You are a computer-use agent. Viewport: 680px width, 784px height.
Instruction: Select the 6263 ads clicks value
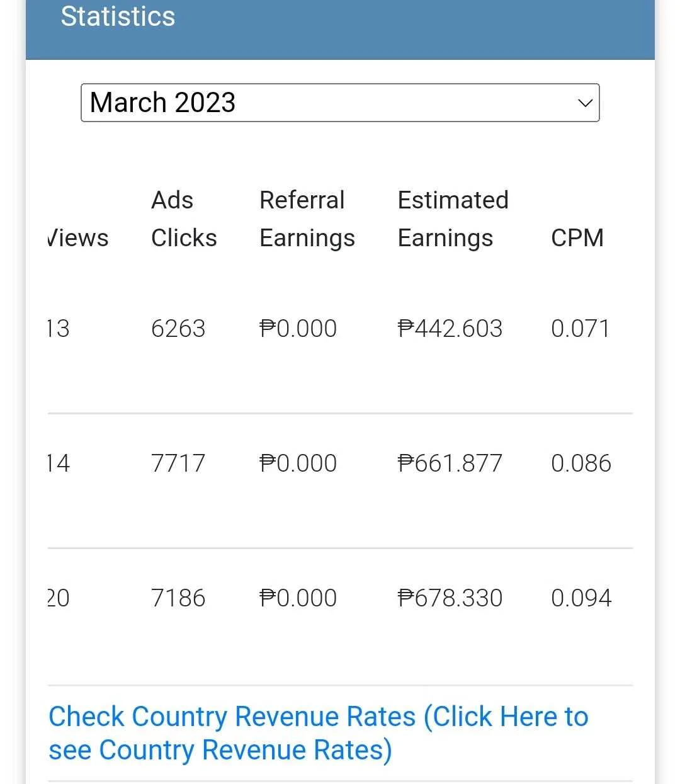click(x=178, y=329)
